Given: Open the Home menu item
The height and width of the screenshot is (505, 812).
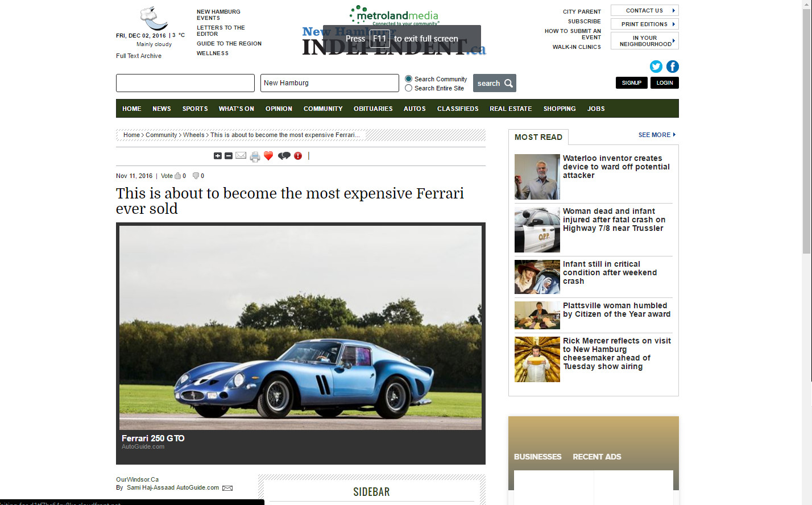Looking at the screenshot, I should 132,109.
